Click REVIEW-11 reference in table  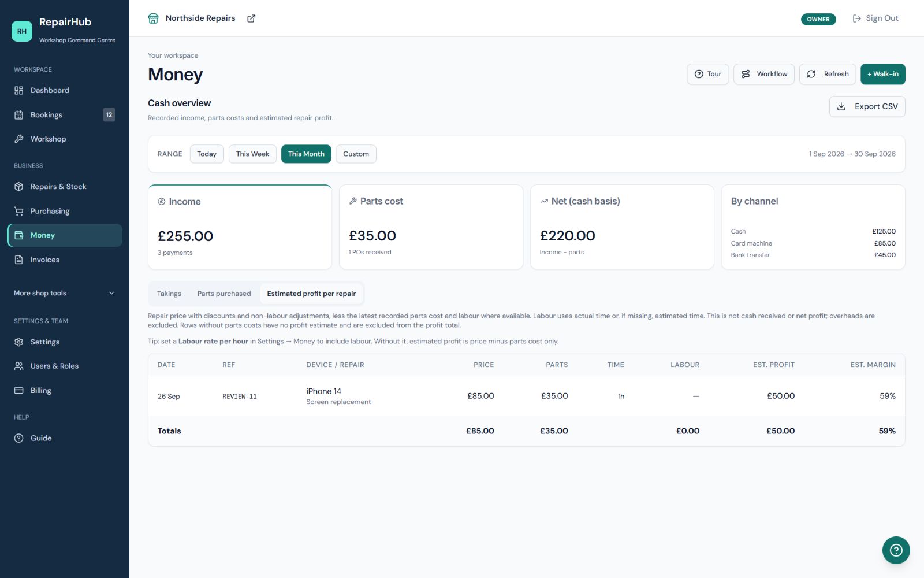tap(240, 397)
